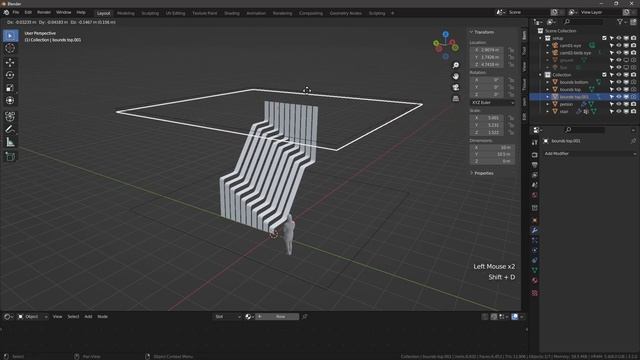Screen dimensions: 640x360
Task: Select the Annotate pencil tool
Action: [10, 130]
